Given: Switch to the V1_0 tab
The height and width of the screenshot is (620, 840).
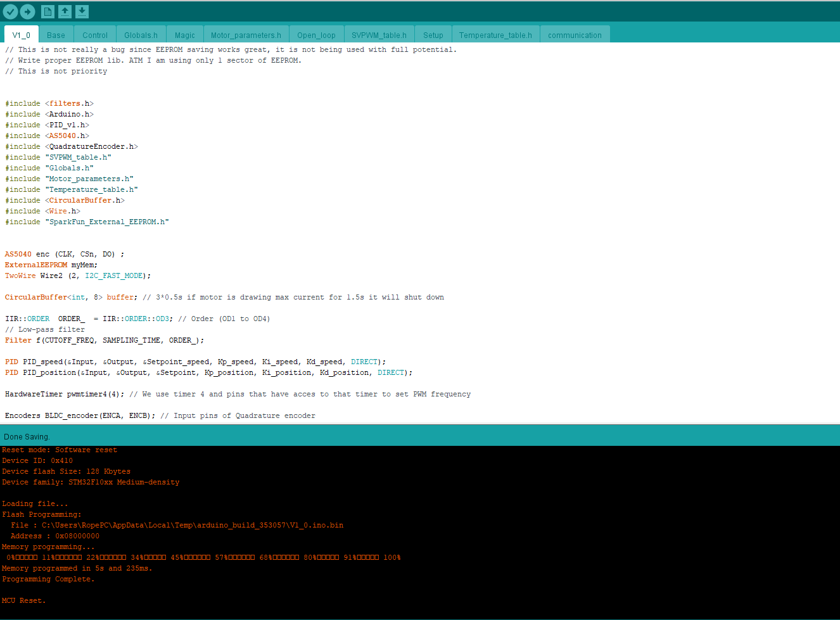Looking at the screenshot, I should 22,35.
